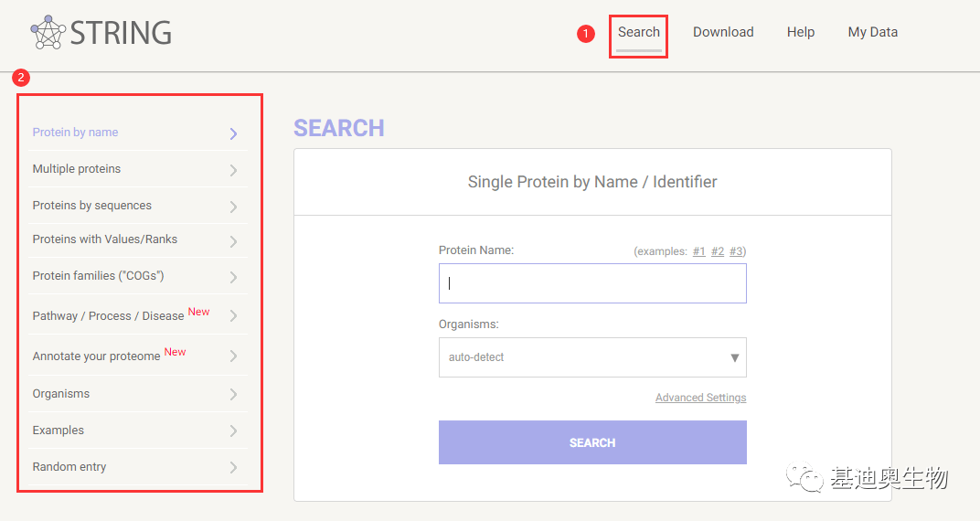Image resolution: width=980 pixels, height=521 pixels.
Task: Click arrow beside Protein families ("COGs")
Action: (x=233, y=277)
